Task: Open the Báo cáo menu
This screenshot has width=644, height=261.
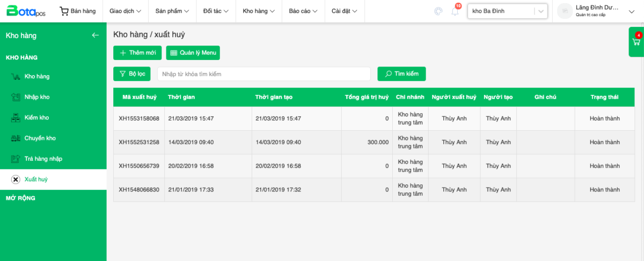Action: [303, 11]
